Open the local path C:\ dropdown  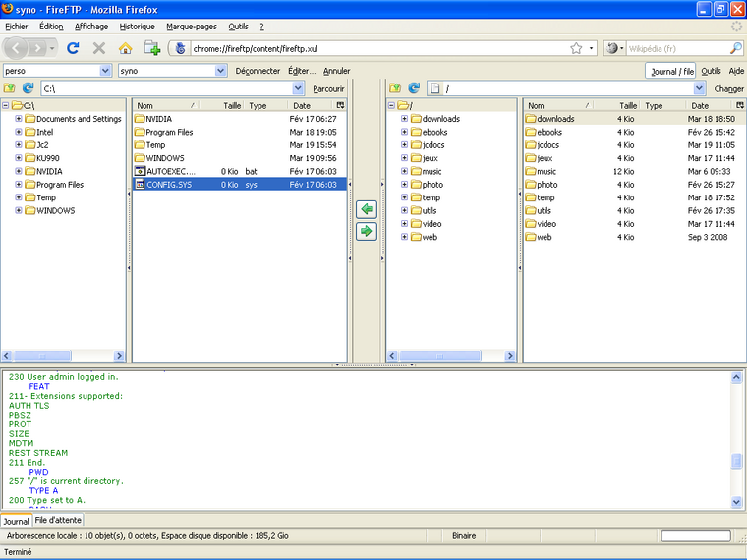coord(298,88)
